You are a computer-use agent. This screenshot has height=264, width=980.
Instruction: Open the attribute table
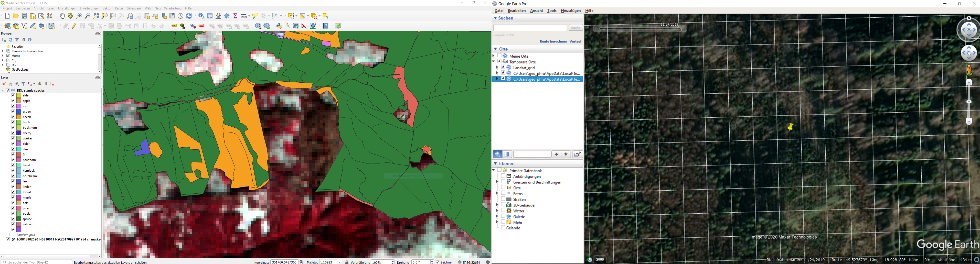[210, 16]
